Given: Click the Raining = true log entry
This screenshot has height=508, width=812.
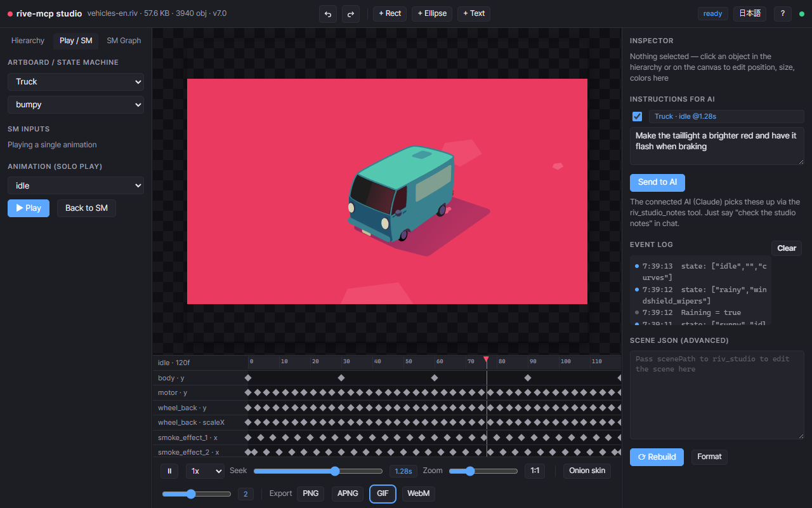Looking at the screenshot, I should tap(700, 312).
